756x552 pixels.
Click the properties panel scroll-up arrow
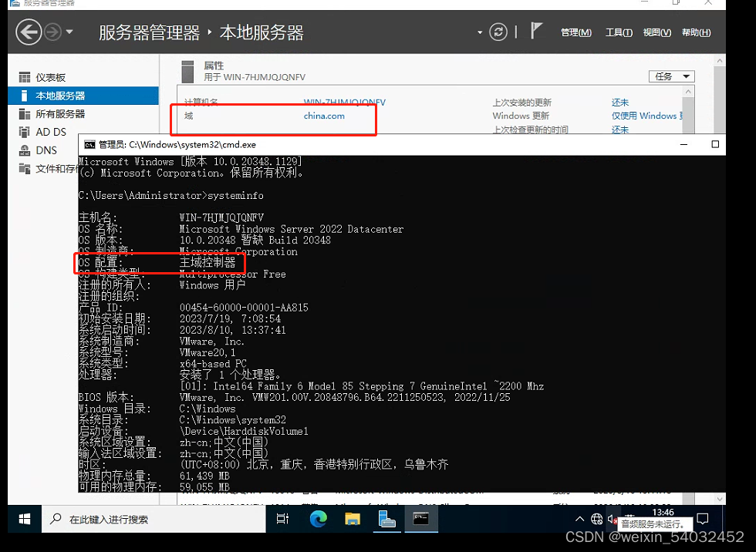click(x=688, y=92)
